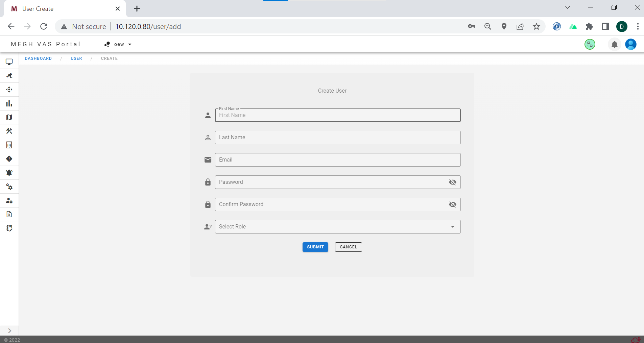The height and width of the screenshot is (343, 644).
Task: Click the double-gear settings sidebar icon
Action: point(9,187)
